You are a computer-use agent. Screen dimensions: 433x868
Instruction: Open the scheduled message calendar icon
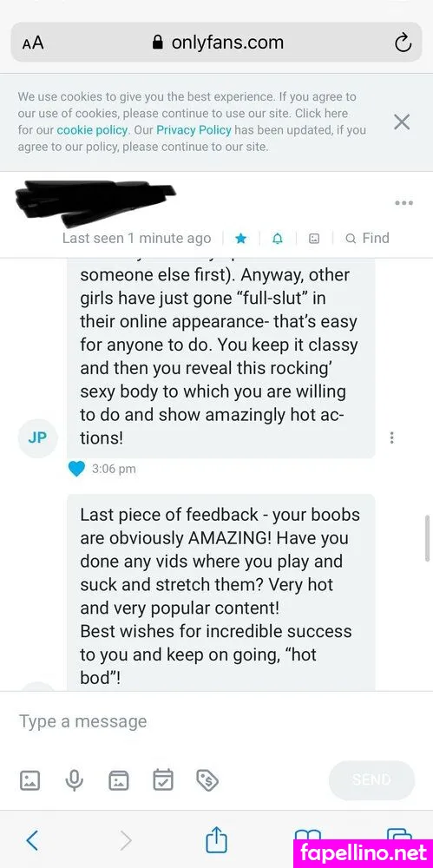click(163, 780)
